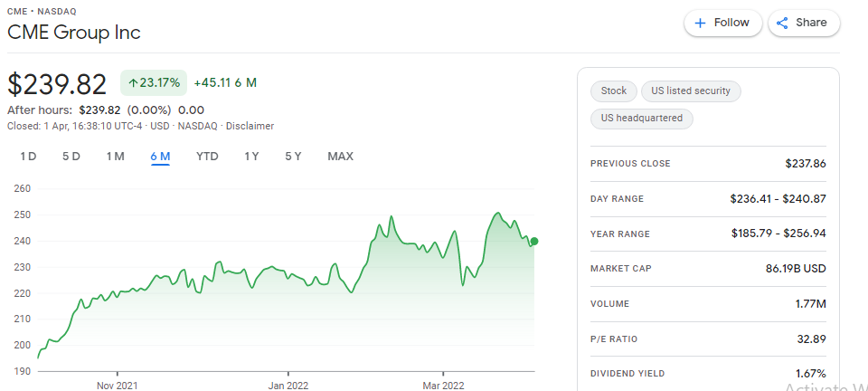Select the 5D time range tab
This screenshot has width=868, height=391.
click(71, 157)
